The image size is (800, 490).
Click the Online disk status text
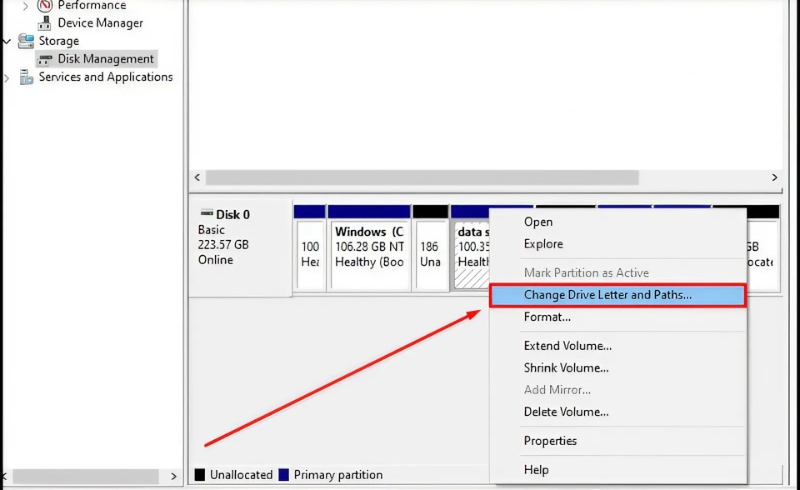(x=216, y=260)
